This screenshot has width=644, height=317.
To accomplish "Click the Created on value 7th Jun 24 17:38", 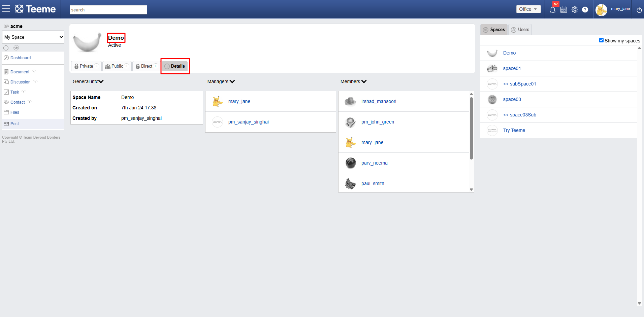I will coord(139,108).
